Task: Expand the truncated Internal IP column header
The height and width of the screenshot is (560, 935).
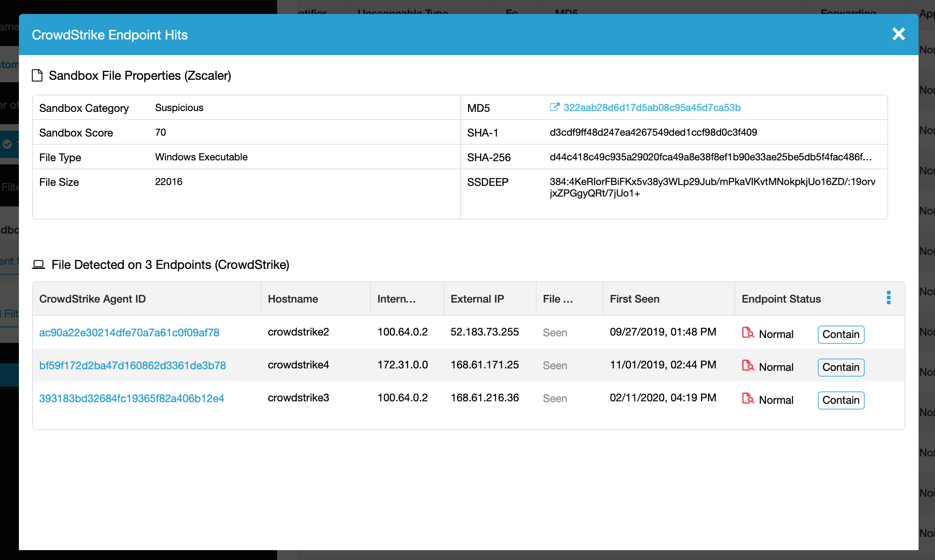Action: click(396, 299)
